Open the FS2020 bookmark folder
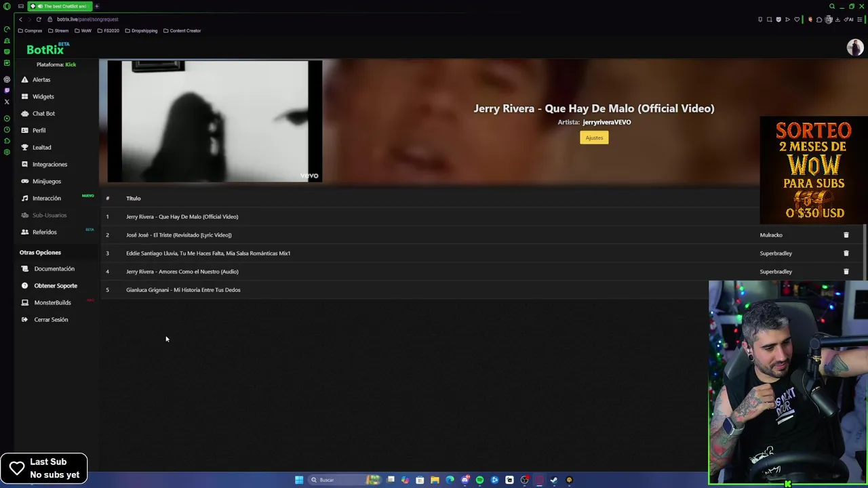This screenshot has height=488, width=868. (x=108, y=30)
